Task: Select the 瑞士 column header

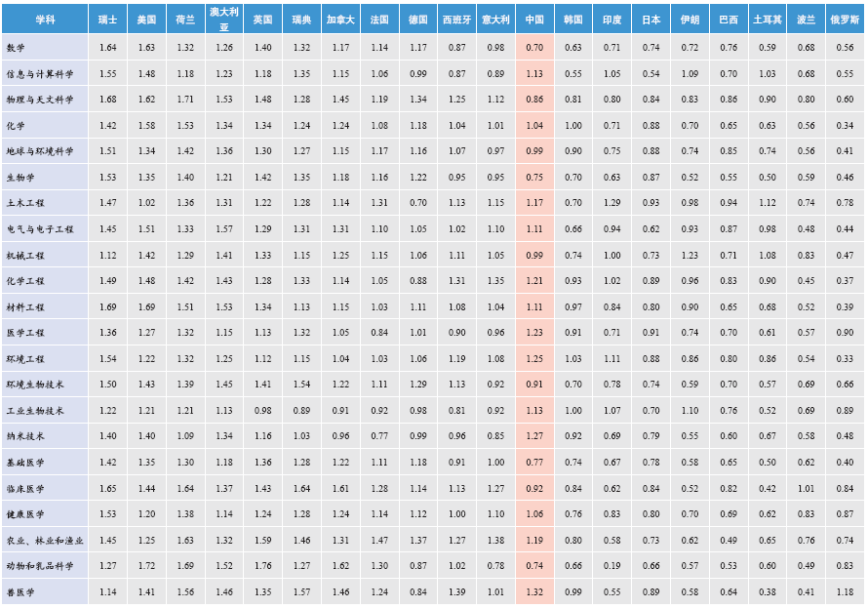Action: (x=108, y=20)
